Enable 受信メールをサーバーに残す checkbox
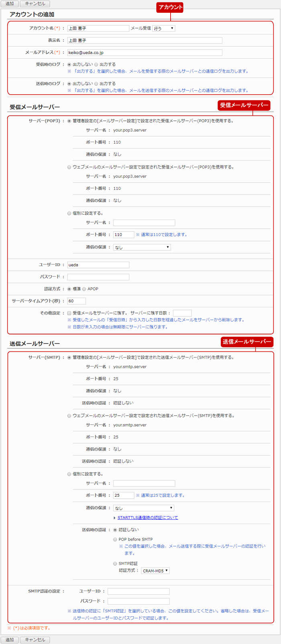 pyautogui.click(x=69, y=313)
